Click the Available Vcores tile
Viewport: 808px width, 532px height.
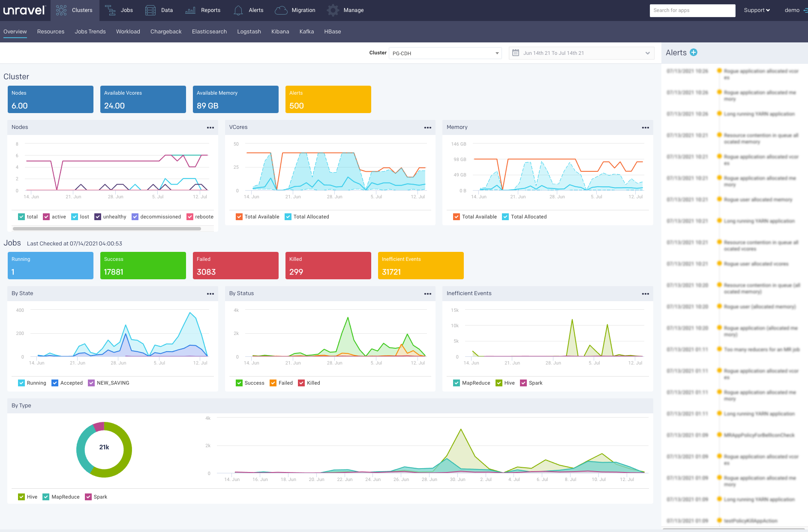tap(143, 99)
